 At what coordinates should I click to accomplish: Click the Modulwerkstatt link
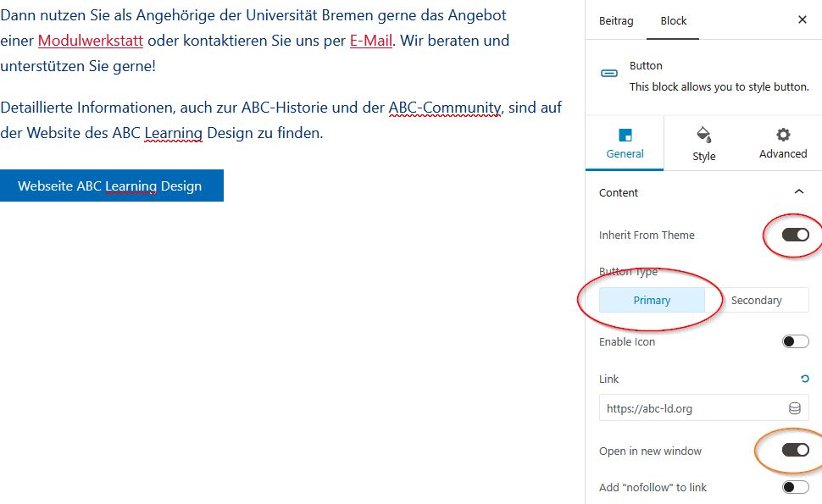(x=91, y=41)
